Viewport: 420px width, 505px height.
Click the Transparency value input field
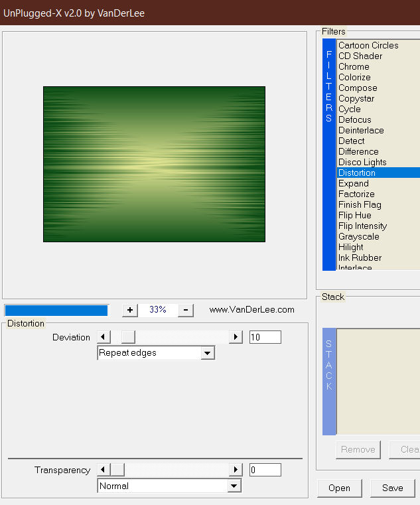point(265,470)
